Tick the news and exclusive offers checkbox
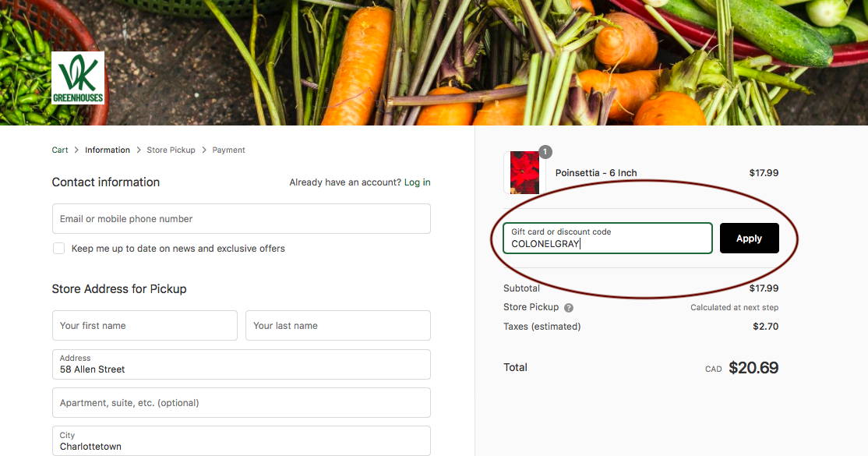Screen dimensions: 868x456 58,248
